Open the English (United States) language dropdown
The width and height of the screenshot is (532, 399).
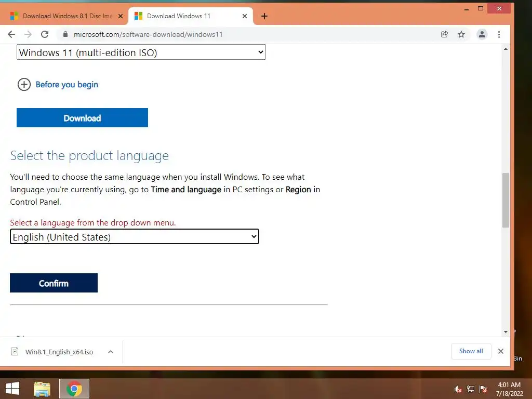pyautogui.click(x=135, y=236)
